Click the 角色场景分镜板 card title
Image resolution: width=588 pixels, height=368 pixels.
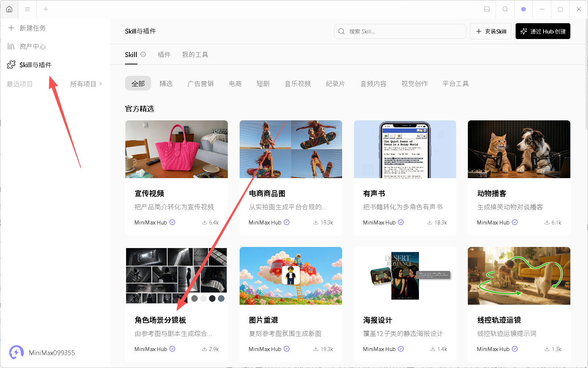pyautogui.click(x=160, y=320)
